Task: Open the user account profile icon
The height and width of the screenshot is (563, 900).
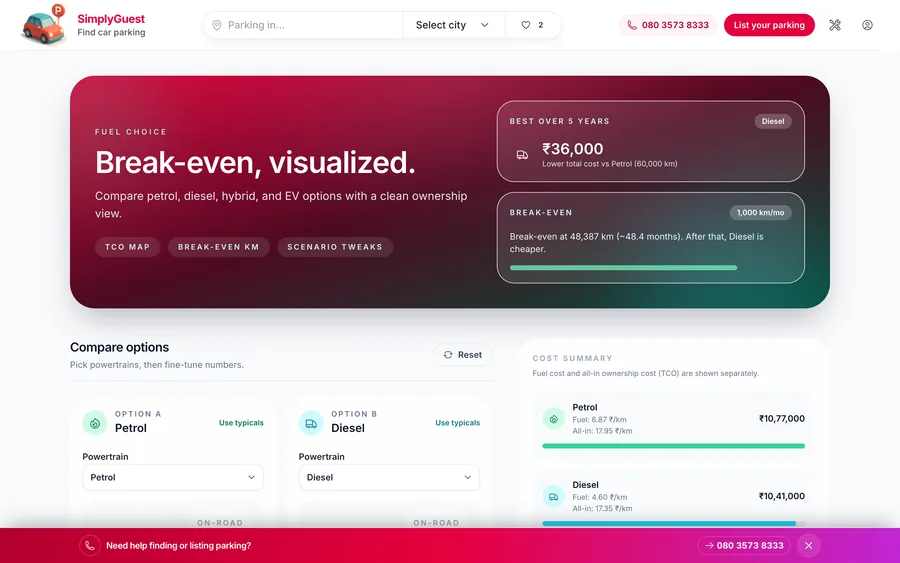Action: click(867, 25)
